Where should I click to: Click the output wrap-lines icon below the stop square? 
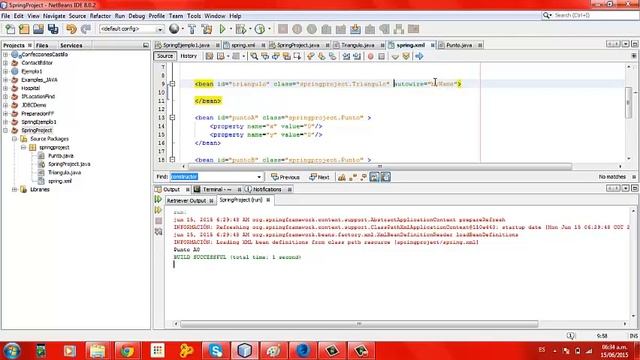tap(158, 232)
